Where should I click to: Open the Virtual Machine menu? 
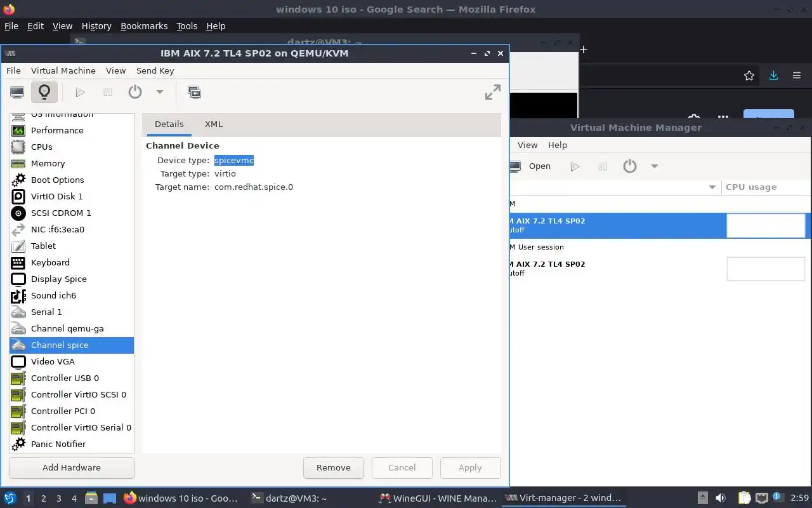click(x=63, y=70)
